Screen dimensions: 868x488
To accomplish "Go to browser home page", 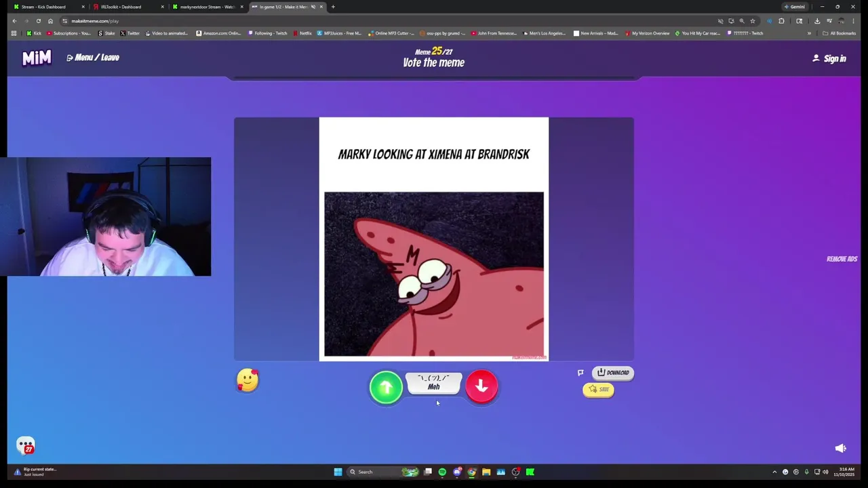I will click(x=50, y=21).
